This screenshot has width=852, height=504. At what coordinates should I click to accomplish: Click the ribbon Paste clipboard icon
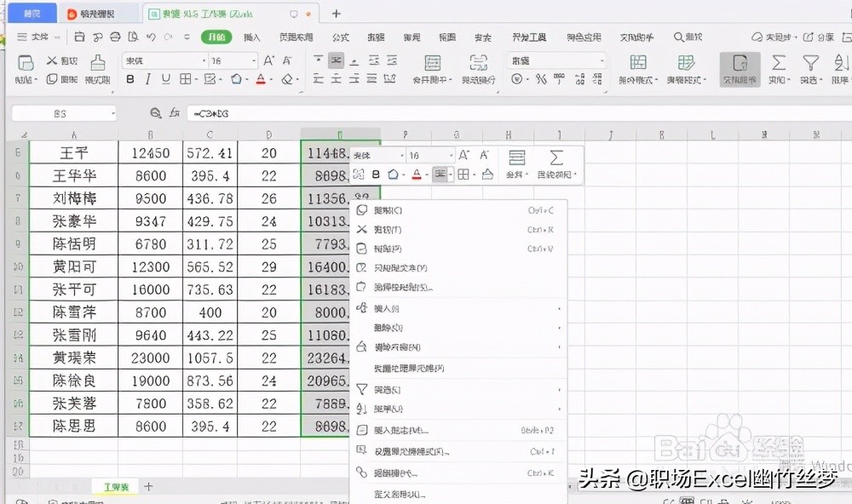[x=26, y=63]
